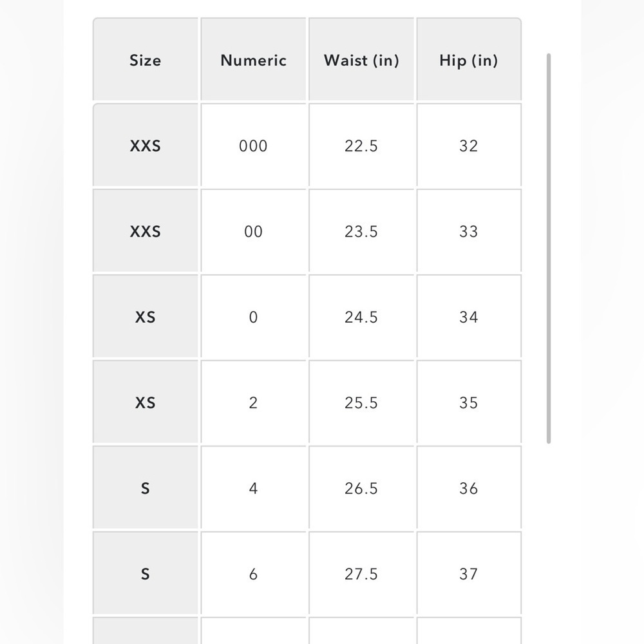The height and width of the screenshot is (644, 644).
Task: Click the Hip (in) column header
Action: pyautogui.click(x=469, y=59)
